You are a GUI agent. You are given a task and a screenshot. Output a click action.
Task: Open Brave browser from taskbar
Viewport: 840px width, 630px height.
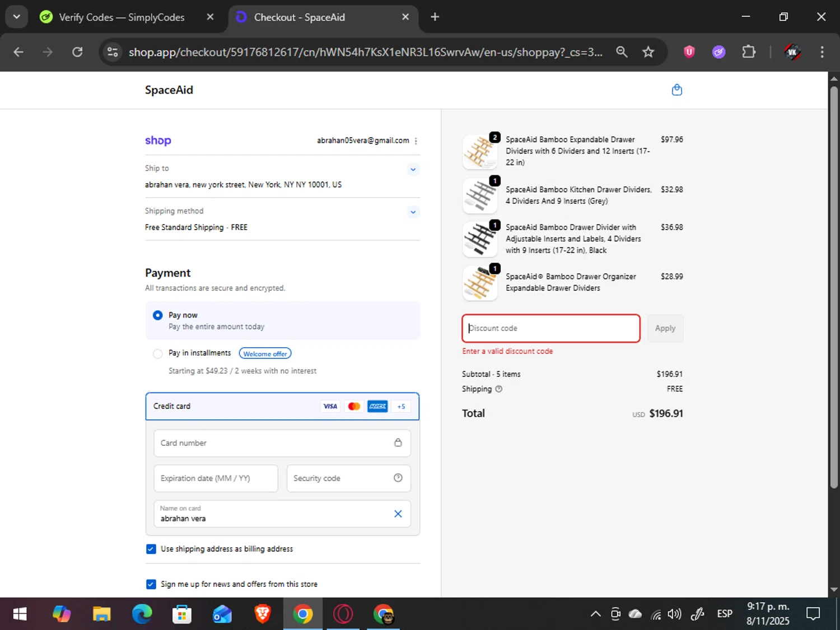pyautogui.click(x=262, y=614)
